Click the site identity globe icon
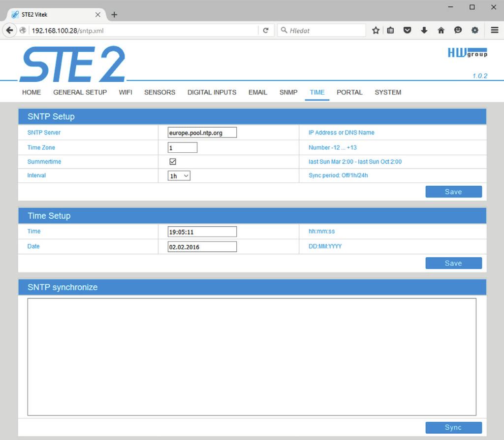504x440 pixels. click(x=23, y=31)
